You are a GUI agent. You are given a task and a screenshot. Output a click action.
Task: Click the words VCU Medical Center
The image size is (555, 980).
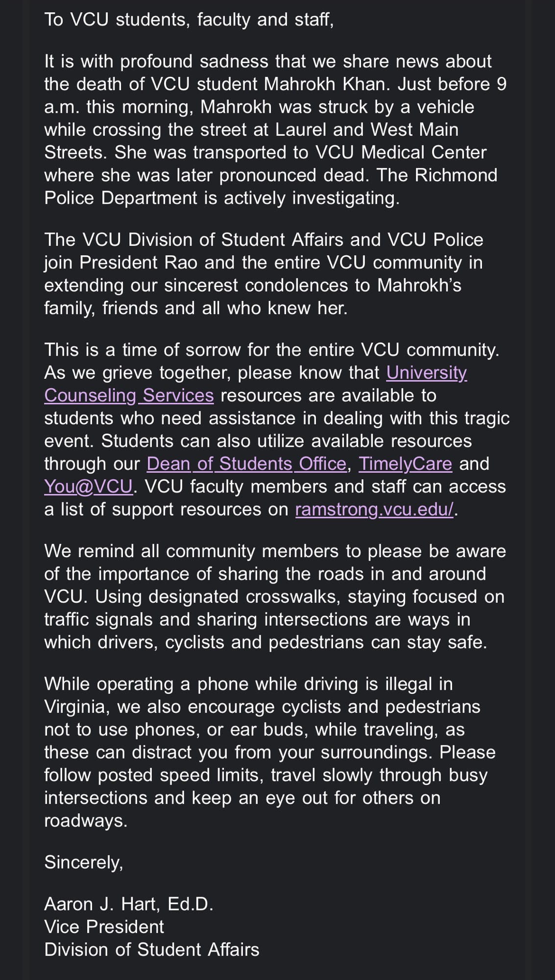tap(401, 152)
